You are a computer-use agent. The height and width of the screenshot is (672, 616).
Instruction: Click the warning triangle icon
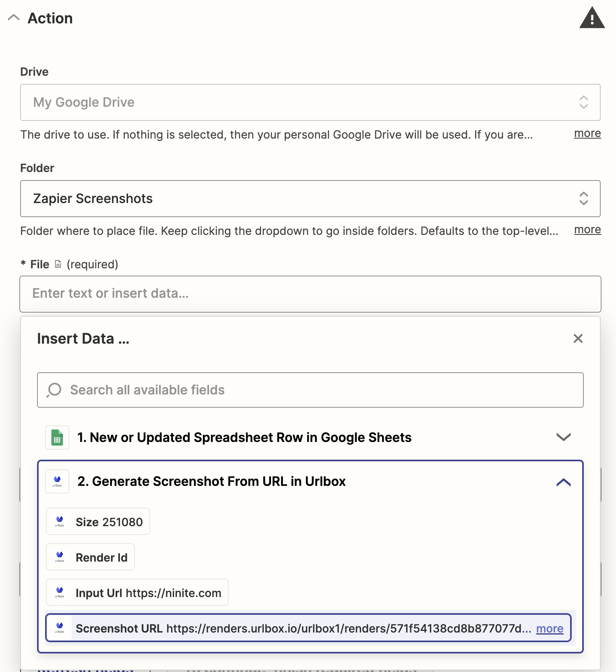click(x=591, y=18)
